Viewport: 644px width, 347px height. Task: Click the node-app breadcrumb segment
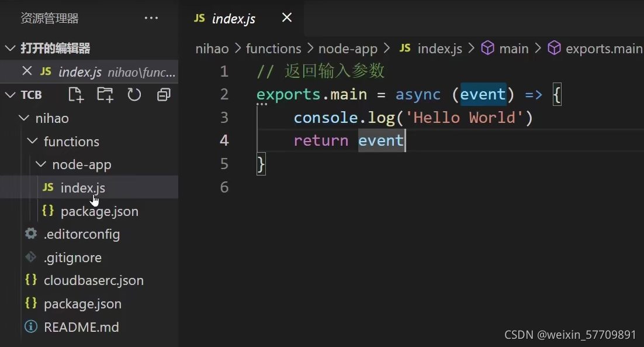(348, 49)
